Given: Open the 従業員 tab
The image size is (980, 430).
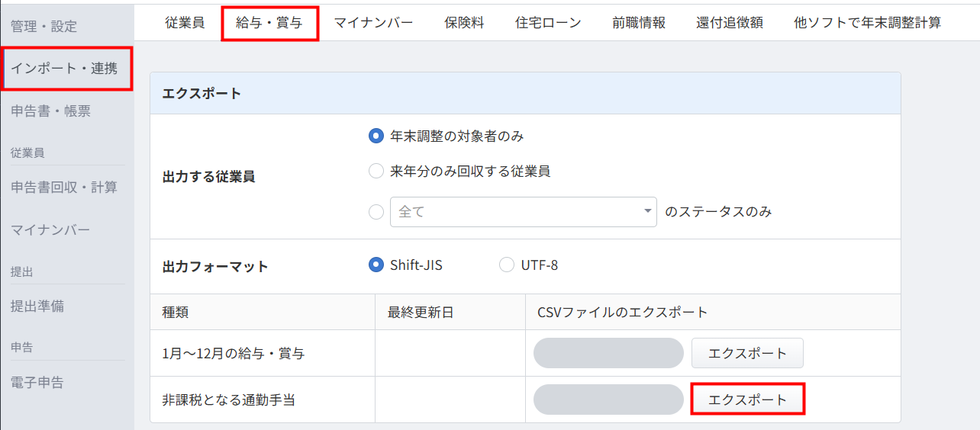Looking at the screenshot, I should [185, 23].
